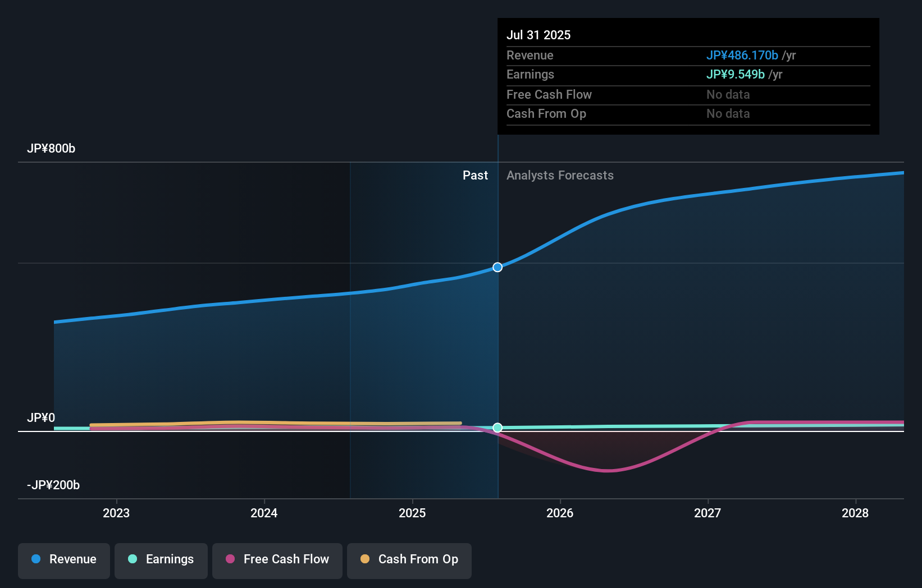Toggle the Earnings series off in the legend
Viewport: 922px width, 588px height.
pyautogui.click(x=161, y=559)
